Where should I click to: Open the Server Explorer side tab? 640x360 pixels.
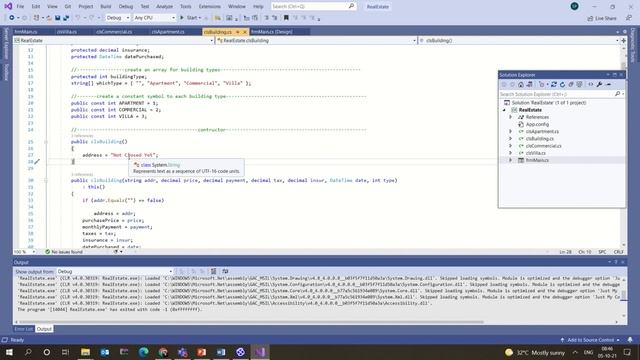[x=6, y=44]
